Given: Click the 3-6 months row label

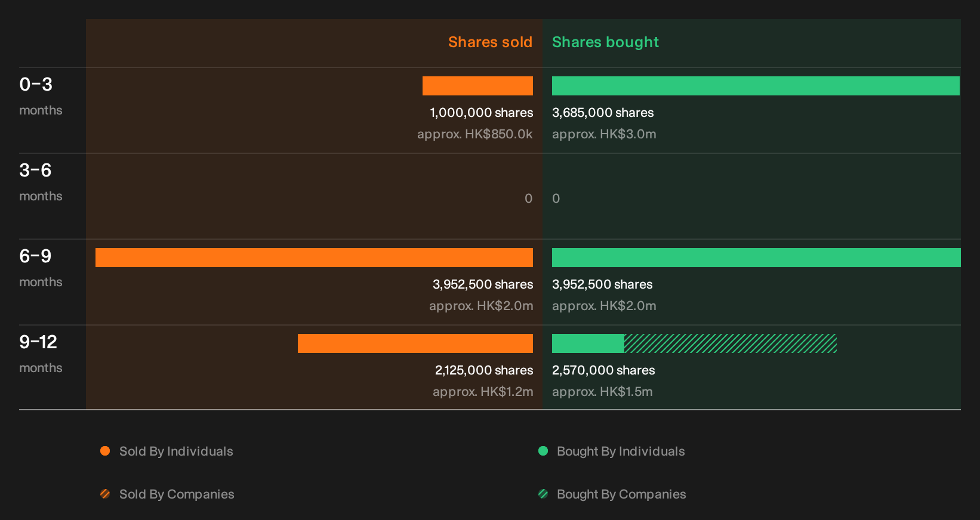Looking at the screenshot, I should pyautogui.click(x=41, y=182).
